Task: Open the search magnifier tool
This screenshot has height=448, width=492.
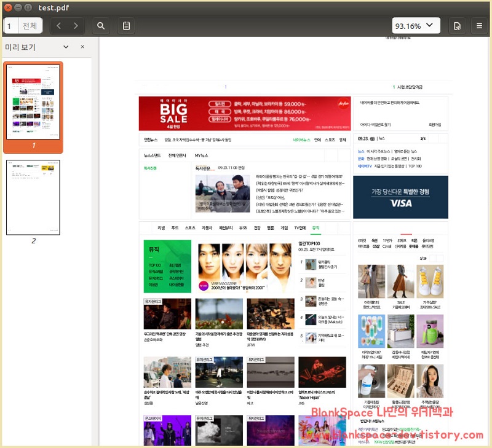Action: click(101, 26)
